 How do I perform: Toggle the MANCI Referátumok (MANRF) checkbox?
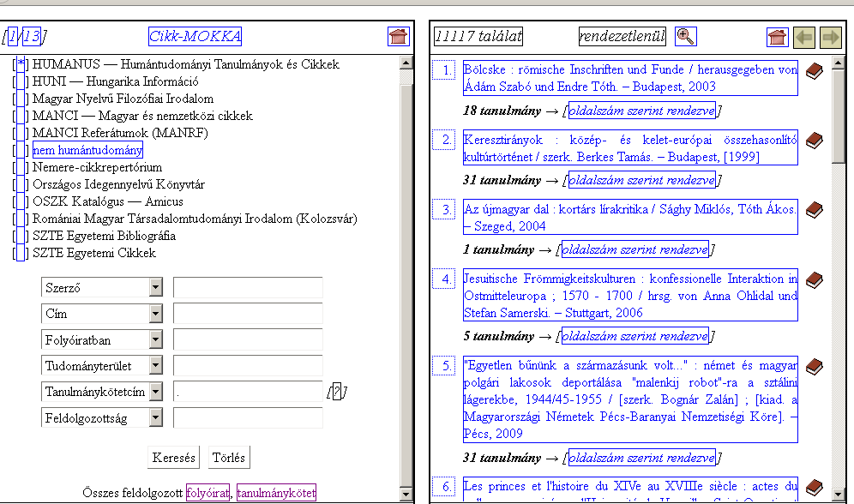pos(21,133)
